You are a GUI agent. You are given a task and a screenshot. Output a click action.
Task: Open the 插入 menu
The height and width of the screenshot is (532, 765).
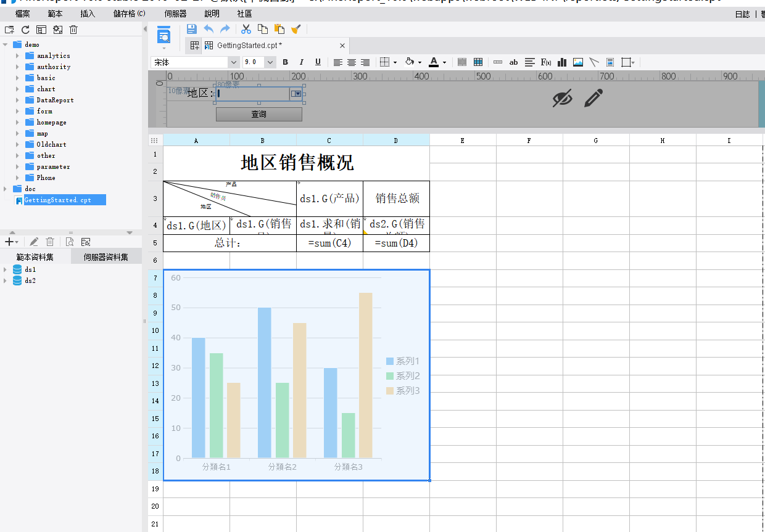point(88,14)
